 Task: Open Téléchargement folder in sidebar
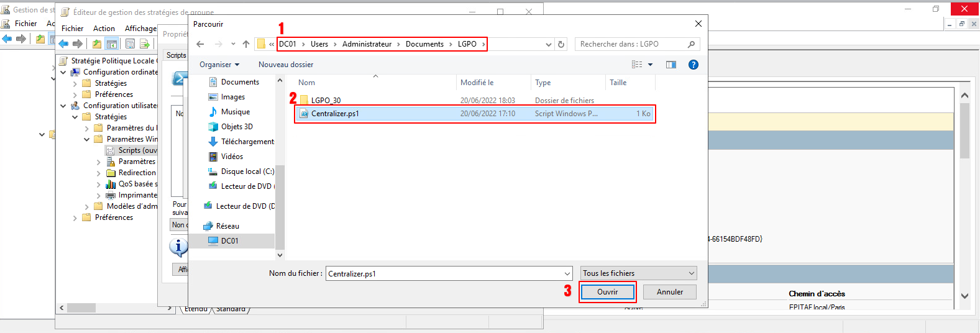[247, 142]
